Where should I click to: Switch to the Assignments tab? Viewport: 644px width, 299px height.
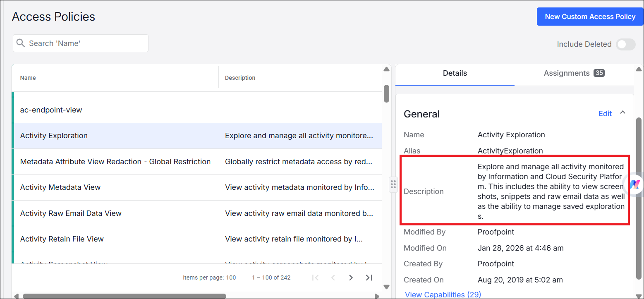pos(574,73)
